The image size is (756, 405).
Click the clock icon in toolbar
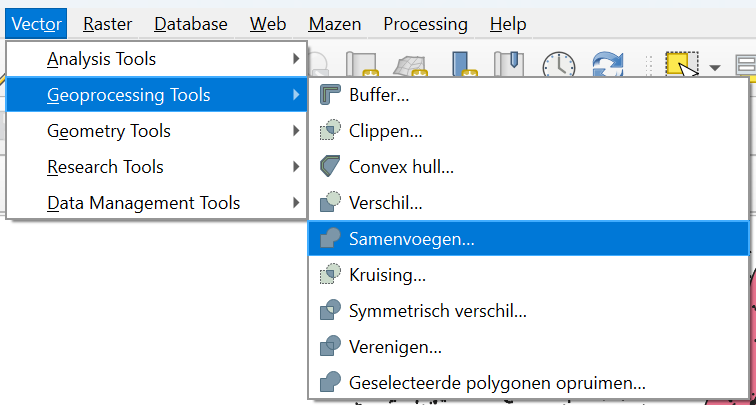(x=558, y=66)
